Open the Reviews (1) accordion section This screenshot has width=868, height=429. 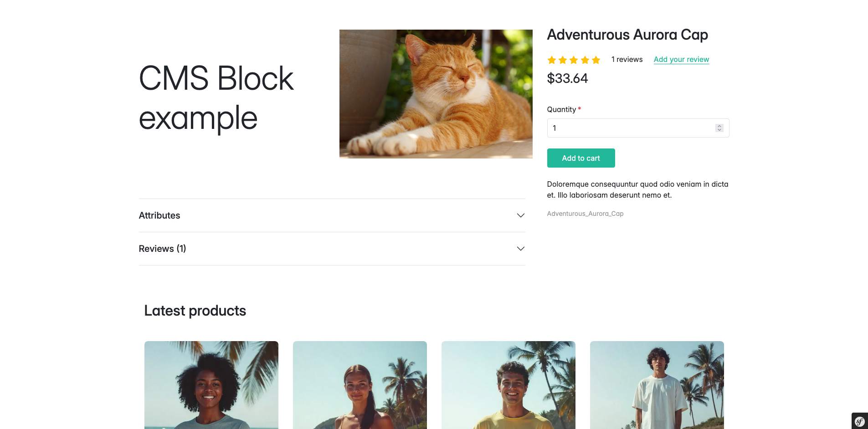coord(162,249)
